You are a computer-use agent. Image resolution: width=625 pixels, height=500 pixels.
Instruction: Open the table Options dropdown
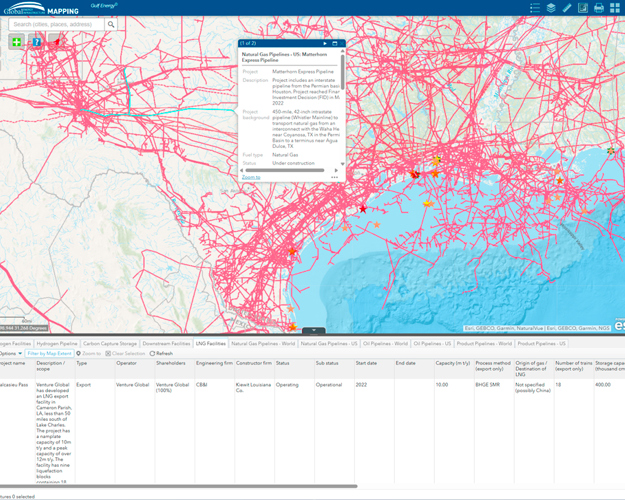[x=10, y=353]
